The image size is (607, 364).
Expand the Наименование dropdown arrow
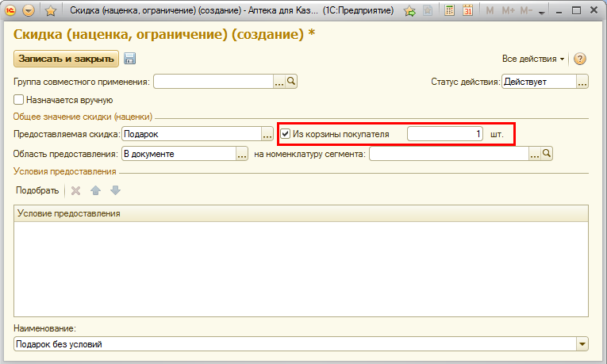(x=583, y=343)
